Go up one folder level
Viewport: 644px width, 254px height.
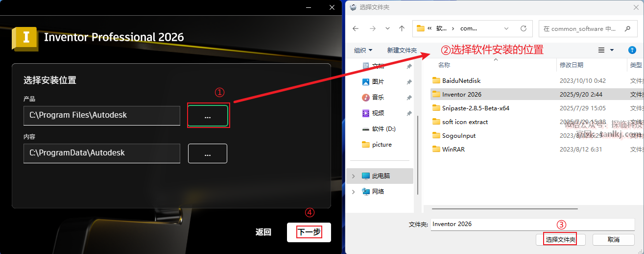[x=402, y=28]
